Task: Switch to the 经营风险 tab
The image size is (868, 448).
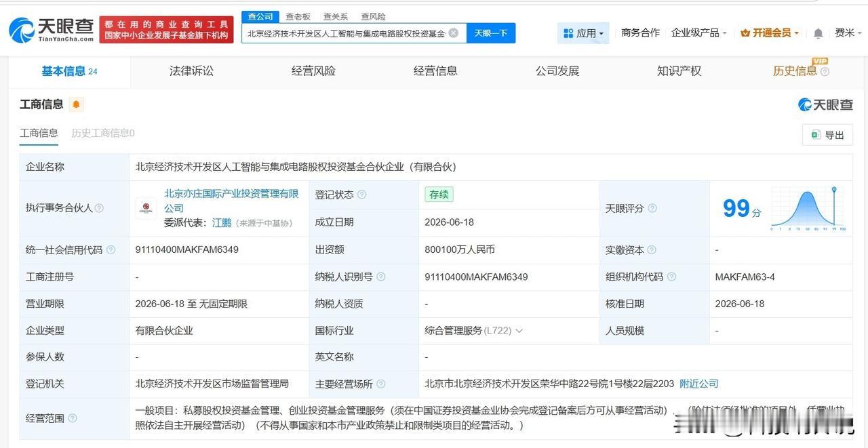Action: click(x=313, y=71)
